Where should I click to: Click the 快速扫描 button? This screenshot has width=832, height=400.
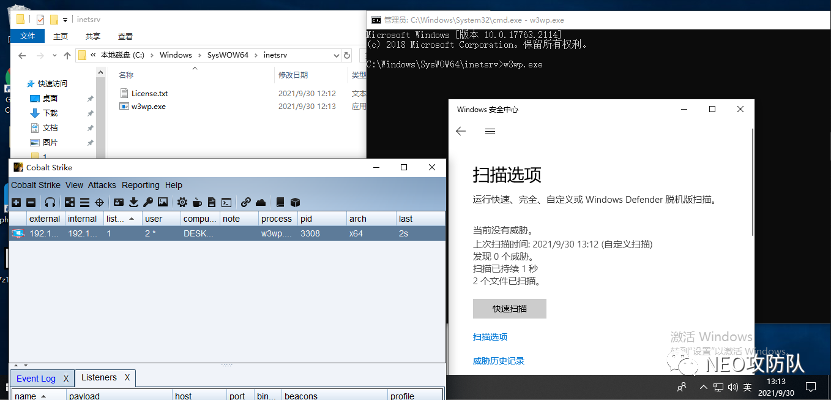[509, 309]
